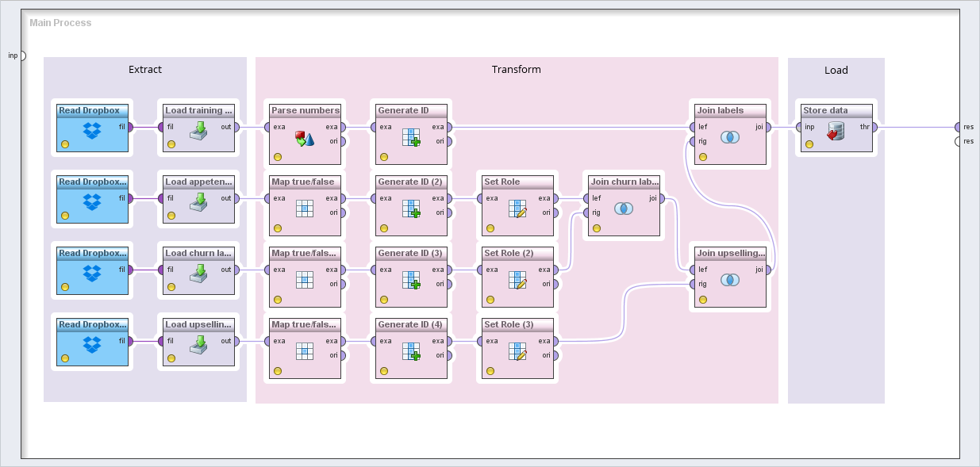
Task: Select the first Map true/false operator icon
Action: [x=305, y=209]
